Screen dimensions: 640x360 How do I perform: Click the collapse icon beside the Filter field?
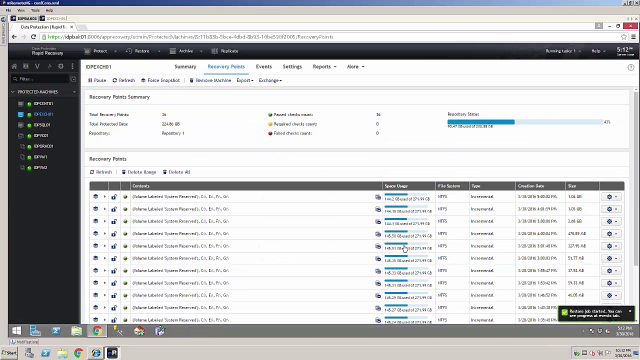coord(73,79)
